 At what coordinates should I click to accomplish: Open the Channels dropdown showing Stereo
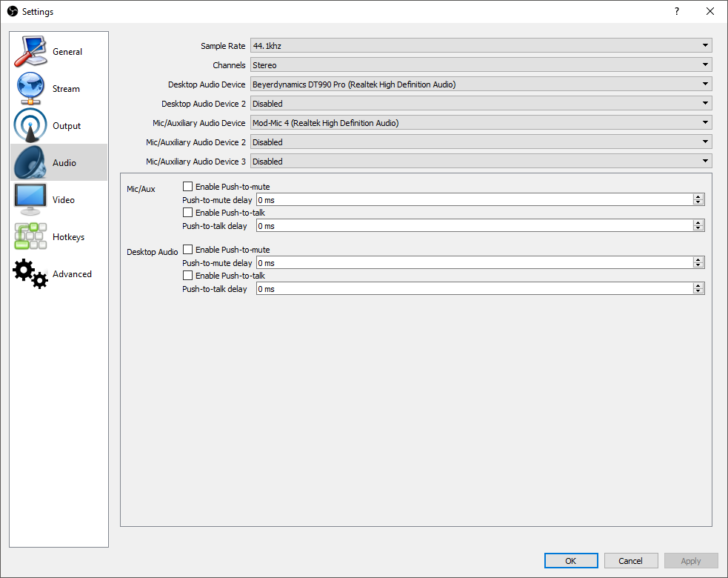coord(481,65)
